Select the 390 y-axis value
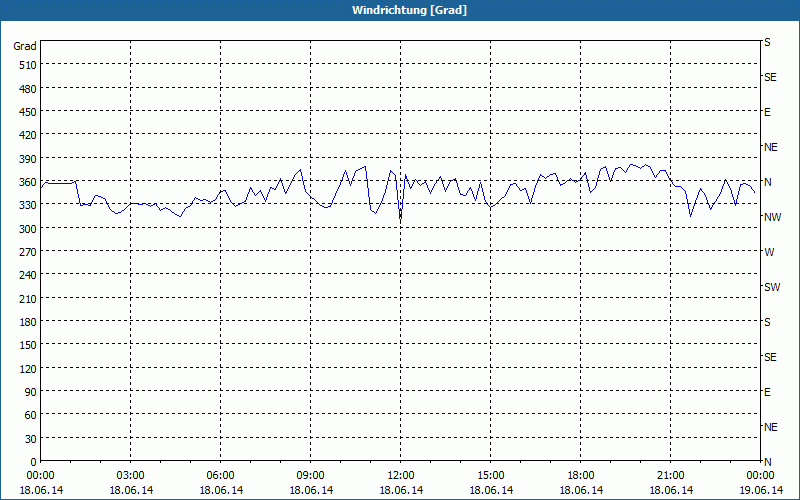The height and width of the screenshot is (500, 800). [x=28, y=159]
